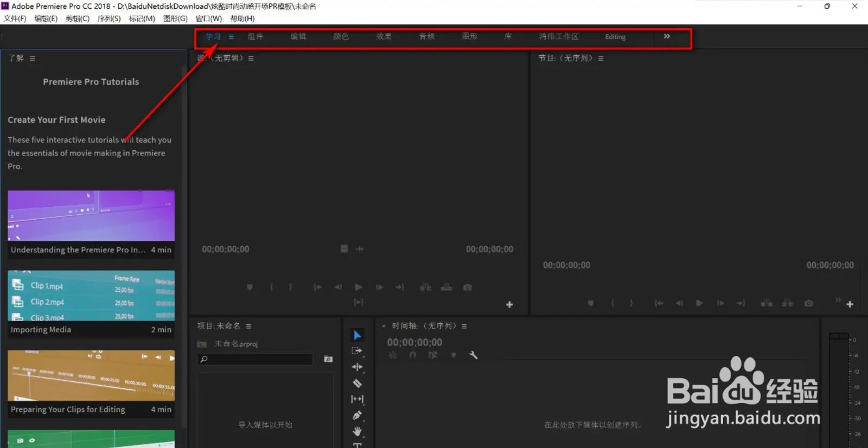Open the 项目 panel menu
868x448 pixels.
point(249,327)
